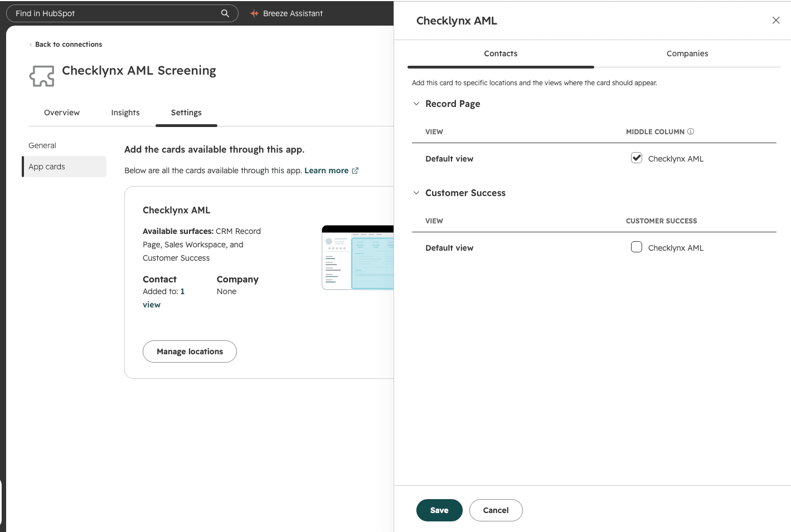Click the search magnifier icon
Screen dimensions: 791x532
tap(225, 13)
